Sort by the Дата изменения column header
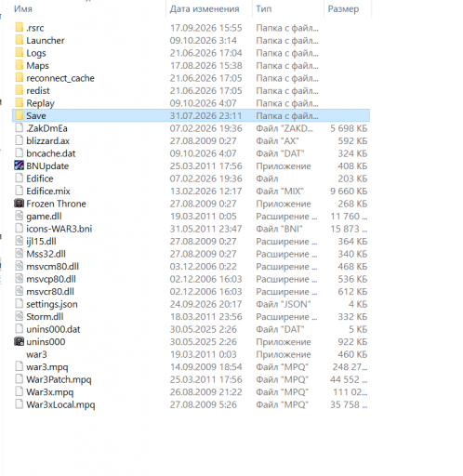 click(x=205, y=8)
